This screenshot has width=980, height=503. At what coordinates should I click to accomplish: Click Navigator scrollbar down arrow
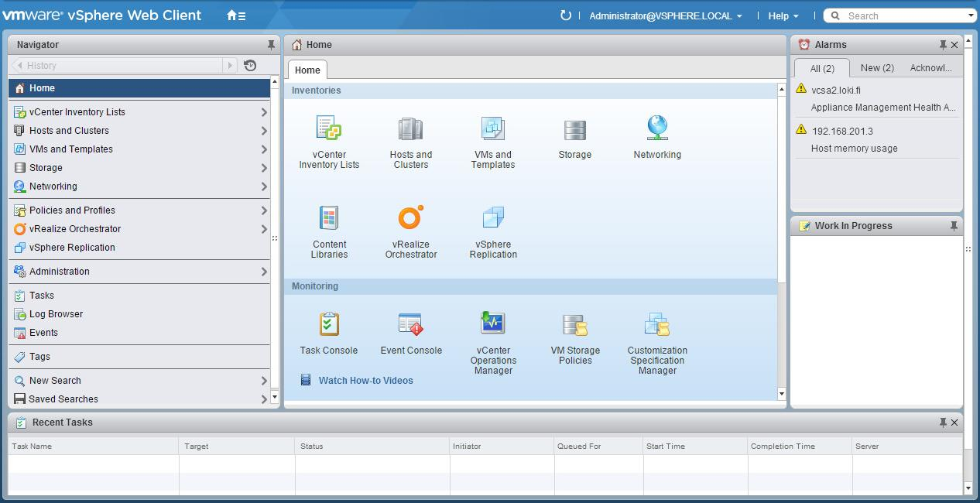tap(275, 398)
